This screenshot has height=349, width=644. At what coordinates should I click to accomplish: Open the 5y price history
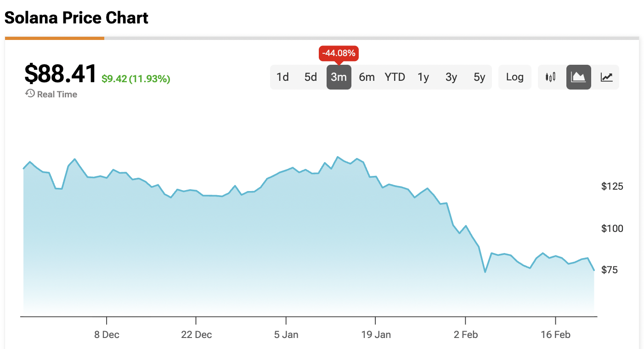[479, 77]
